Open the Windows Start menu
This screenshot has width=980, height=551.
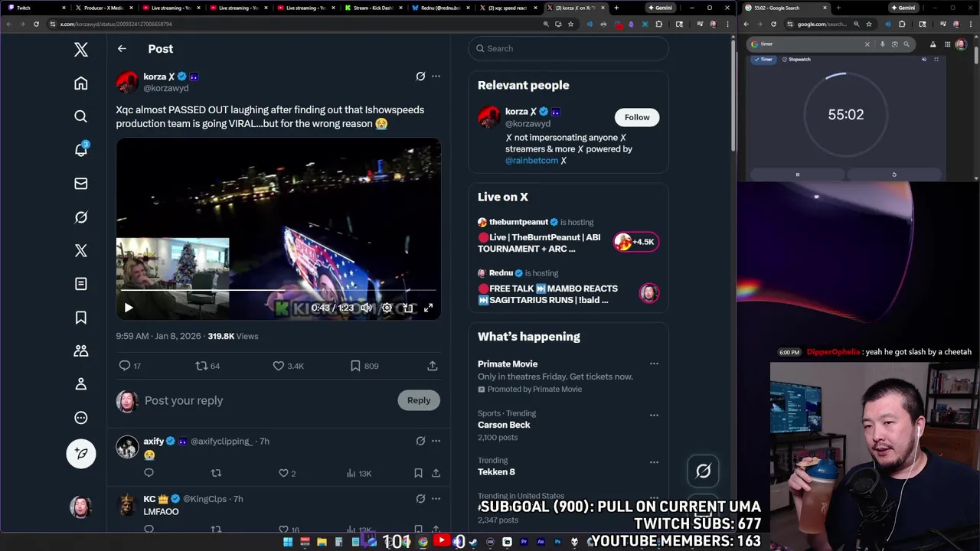[288, 542]
